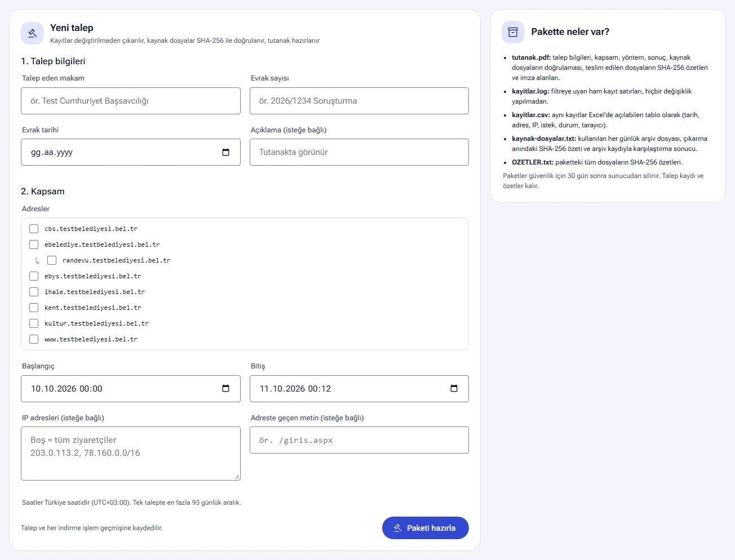This screenshot has height=560, width=735.
Task: Click the archive box icon beside Pakette neler var?
Action: 513,32
